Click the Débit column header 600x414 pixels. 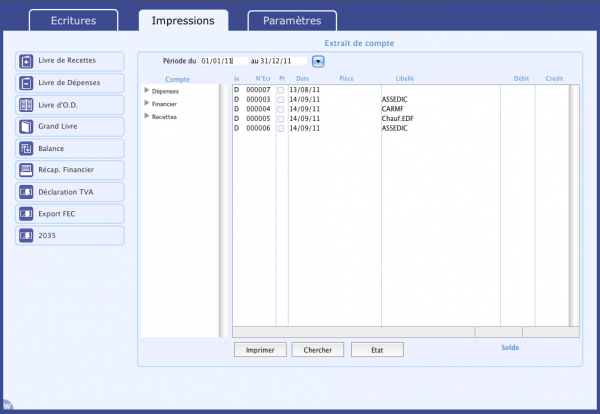coord(521,78)
